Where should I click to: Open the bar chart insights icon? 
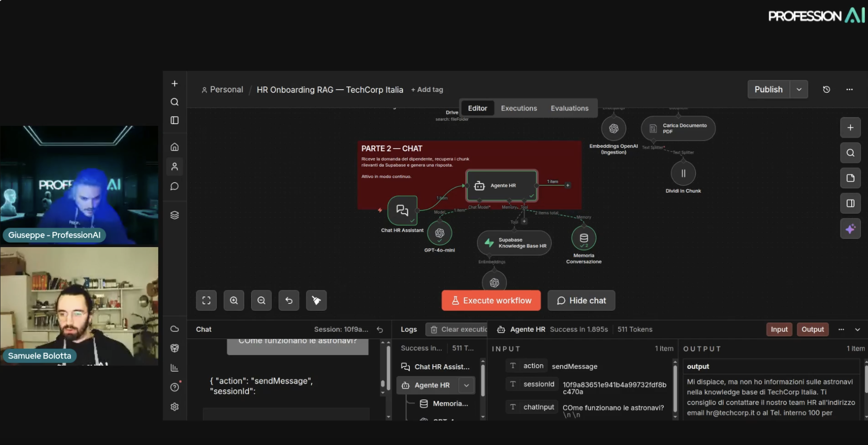[175, 368]
